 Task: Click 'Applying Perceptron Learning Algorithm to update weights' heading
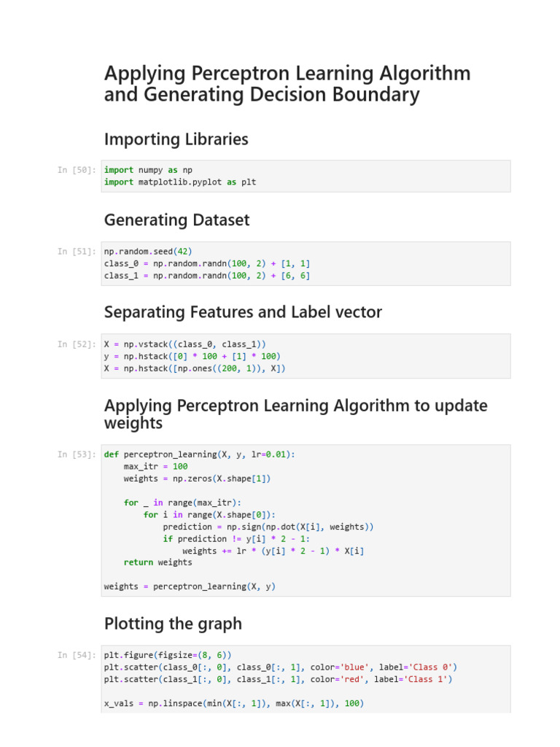pyautogui.click(x=296, y=414)
